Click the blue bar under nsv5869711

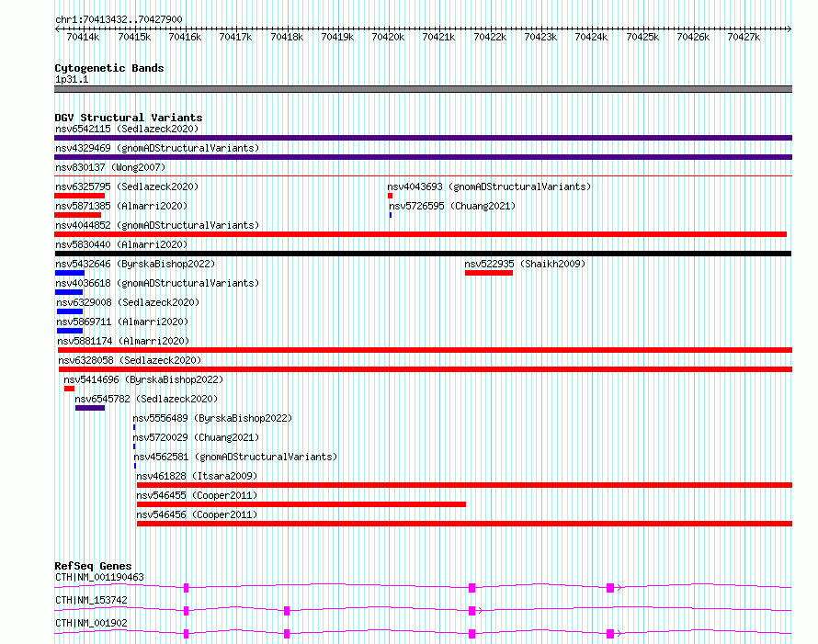click(70, 331)
